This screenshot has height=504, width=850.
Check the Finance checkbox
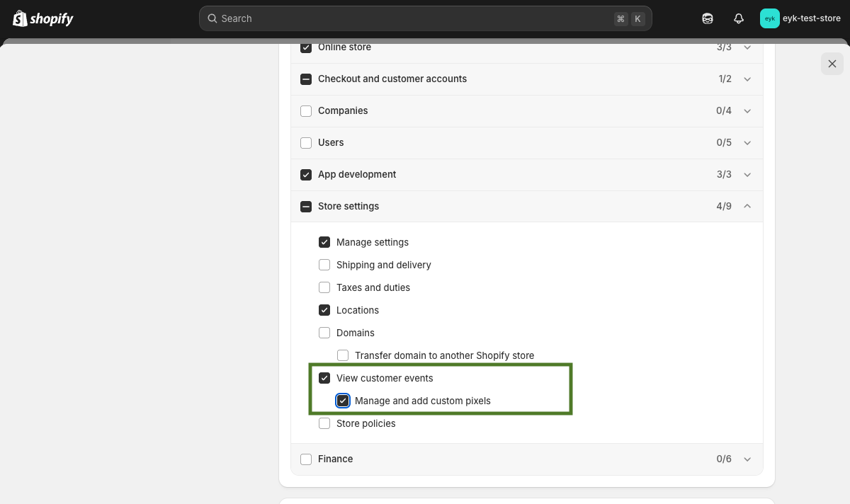(x=306, y=459)
